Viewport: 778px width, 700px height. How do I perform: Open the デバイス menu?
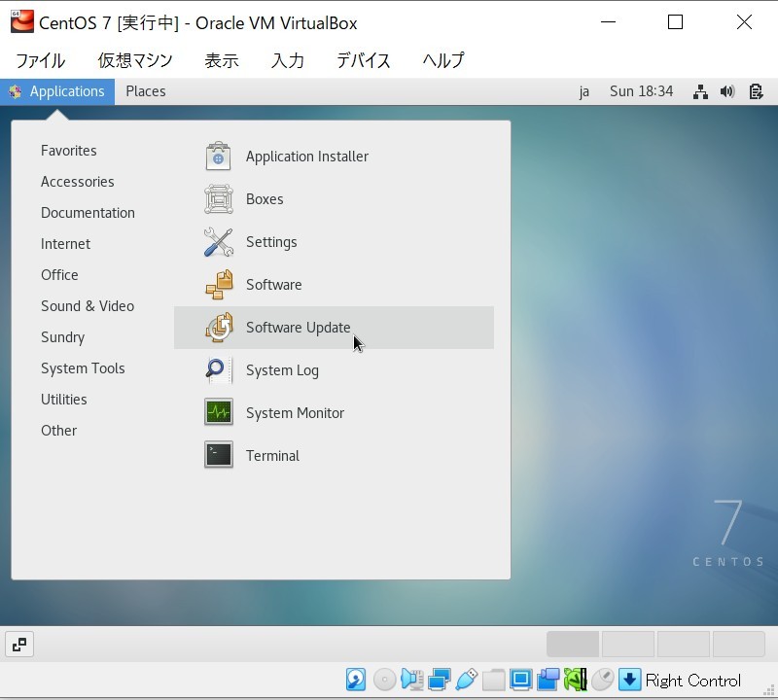(363, 60)
